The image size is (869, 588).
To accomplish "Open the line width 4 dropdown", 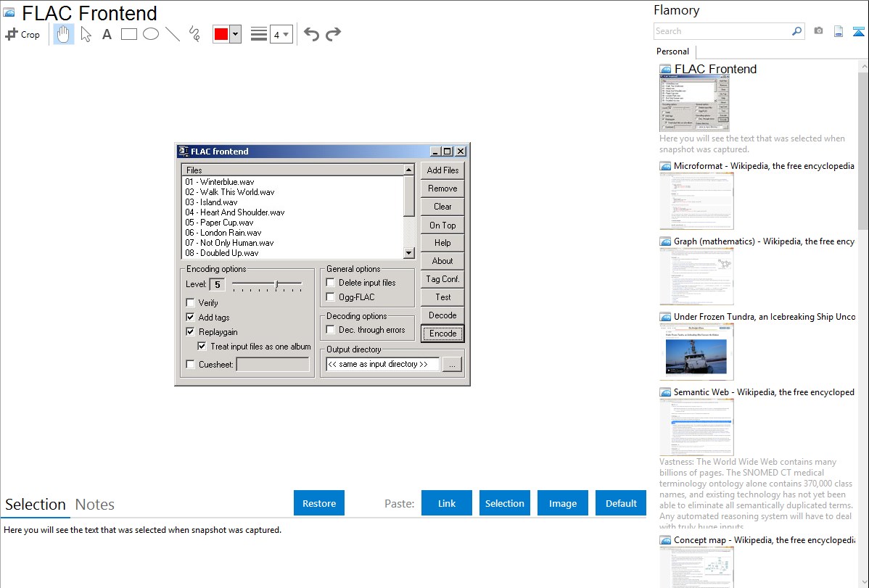I will pos(281,34).
